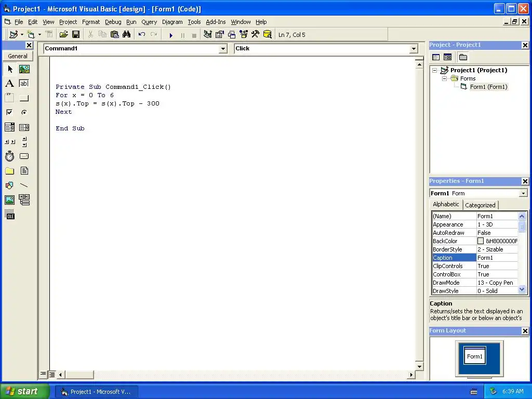The width and height of the screenshot is (532, 399).
Task: Open the Diagram menu
Action: pos(172,22)
